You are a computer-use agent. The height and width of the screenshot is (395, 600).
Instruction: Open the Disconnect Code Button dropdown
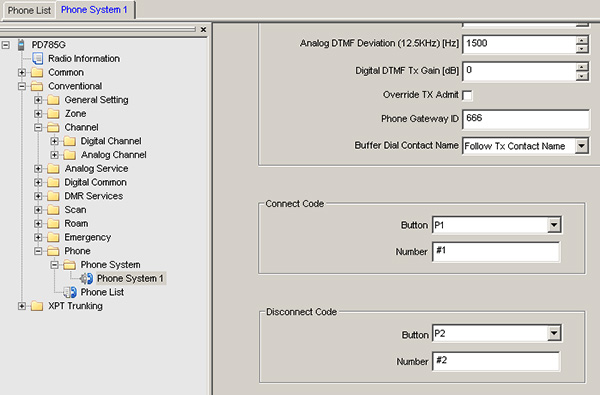554,333
